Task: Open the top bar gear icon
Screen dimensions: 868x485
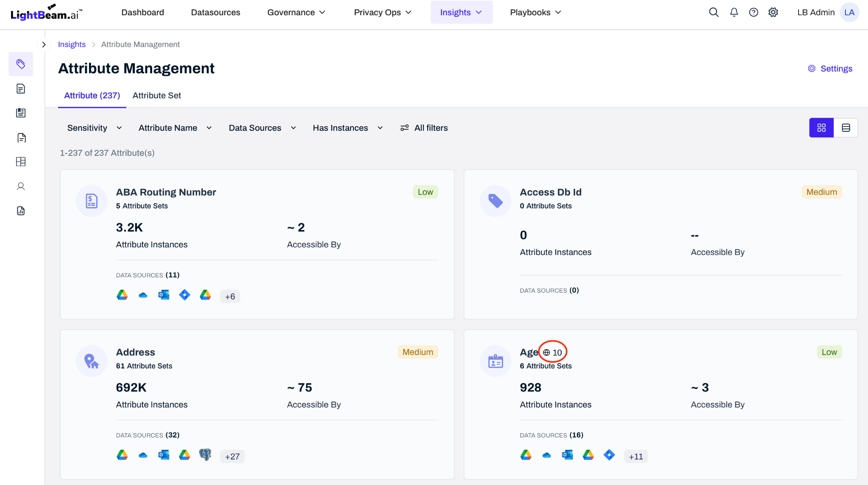Action: (773, 12)
